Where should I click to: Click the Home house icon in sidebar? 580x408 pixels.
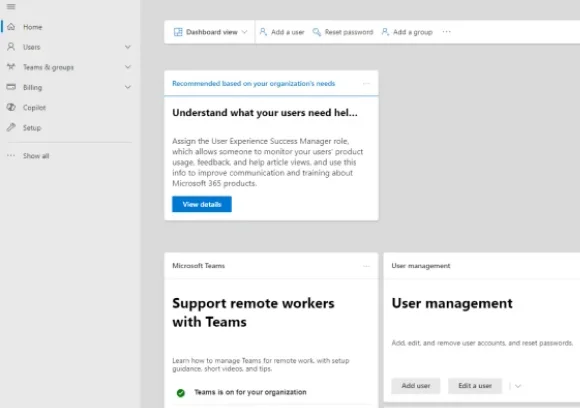11,27
